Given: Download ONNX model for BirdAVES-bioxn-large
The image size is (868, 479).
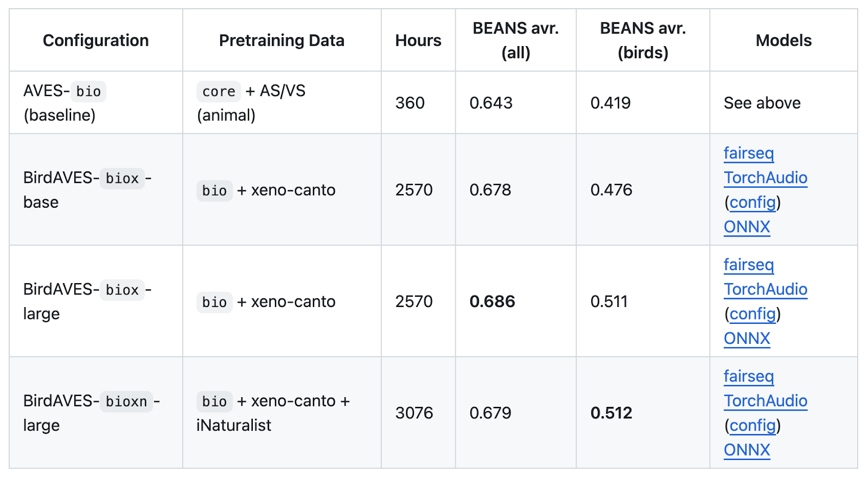Looking at the screenshot, I should (x=746, y=450).
